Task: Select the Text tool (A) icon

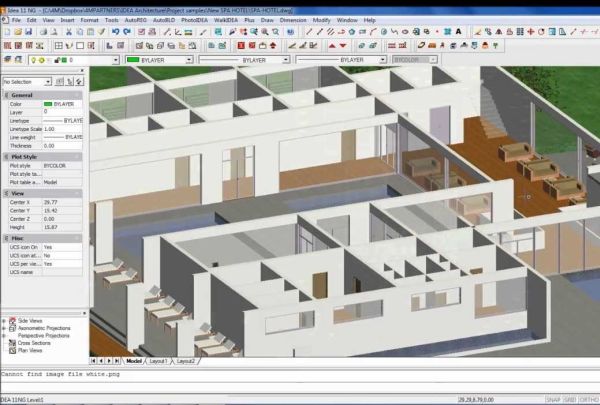Action: (x=457, y=32)
